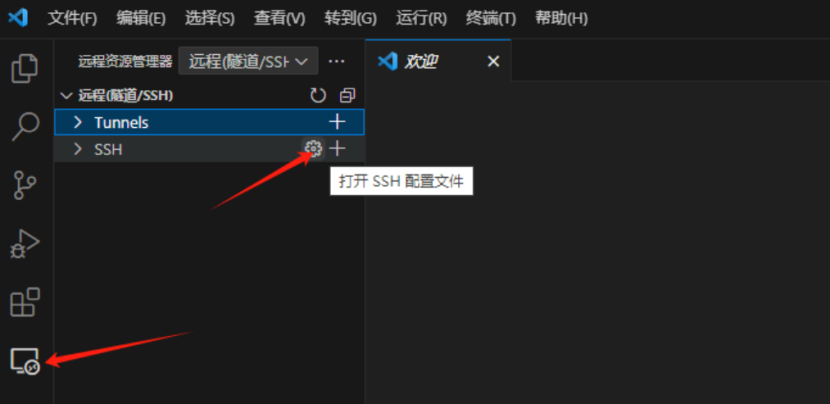Add a new SSH host with plus icon
The image size is (830, 404).
coord(337,149)
